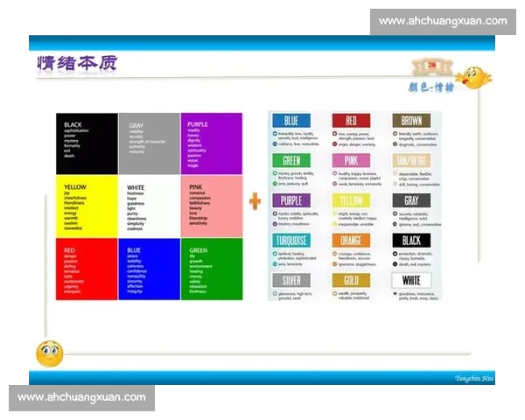The height and width of the screenshot is (420, 525).
Task: Select the TAN/BEIGE label banner
Action: tap(410, 160)
